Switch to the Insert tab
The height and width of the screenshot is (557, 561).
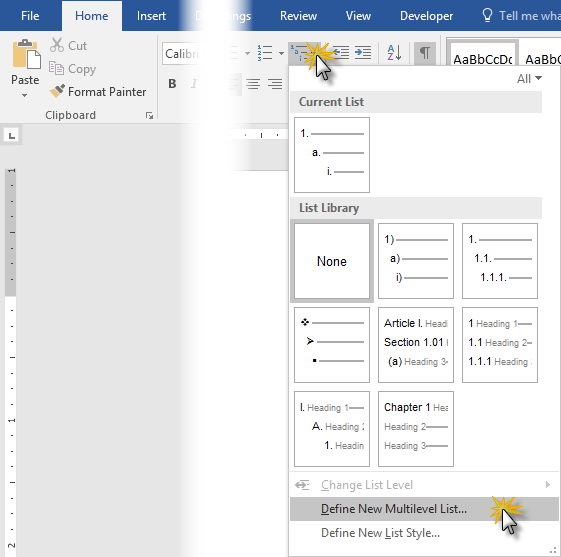[x=151, y=16]
